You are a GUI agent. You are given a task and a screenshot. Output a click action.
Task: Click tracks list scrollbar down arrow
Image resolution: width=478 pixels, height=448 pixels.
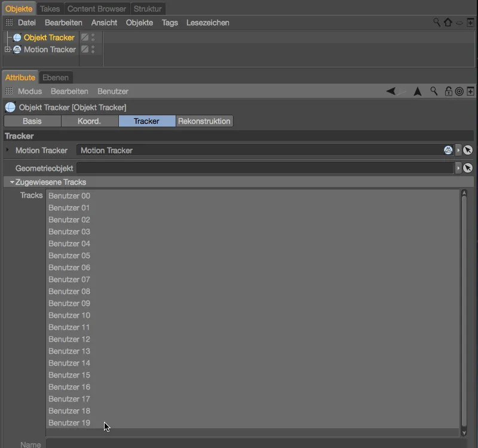[464, 433]
